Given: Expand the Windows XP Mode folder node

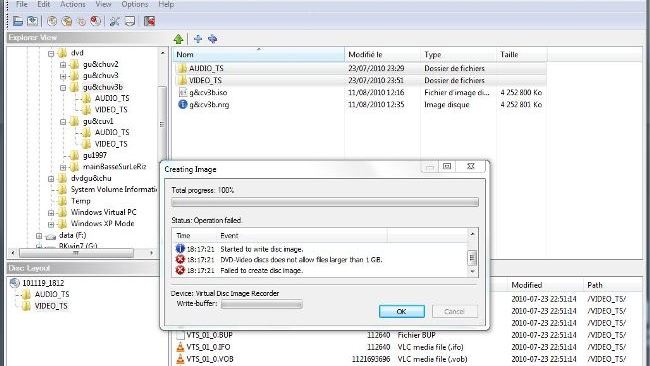Looking at the screenshot, I should point(51,224).
